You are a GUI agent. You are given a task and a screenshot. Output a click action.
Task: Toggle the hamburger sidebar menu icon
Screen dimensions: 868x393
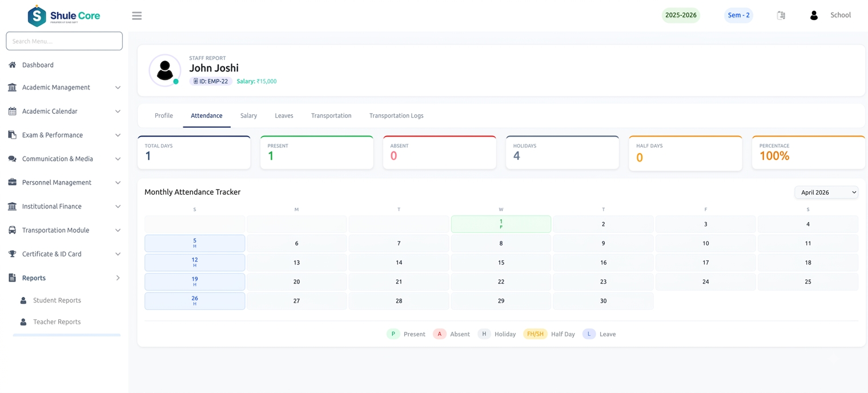137,16
